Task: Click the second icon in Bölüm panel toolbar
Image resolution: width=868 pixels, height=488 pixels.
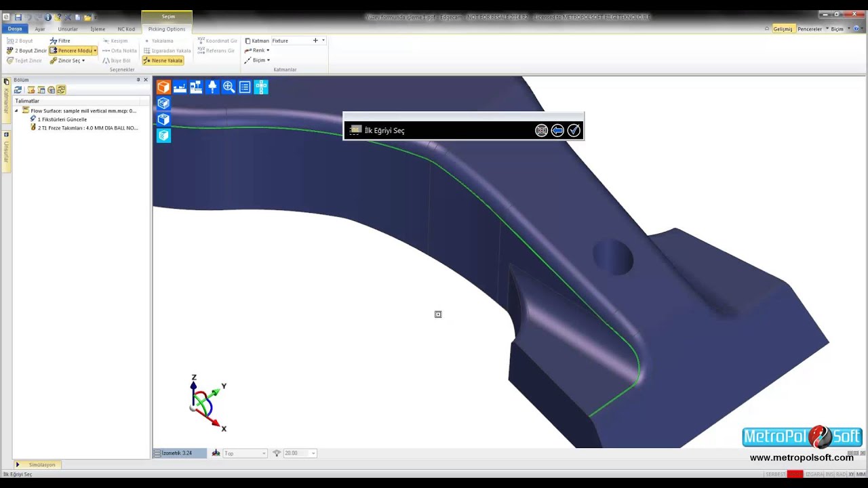Action: (x=31, y=89)
